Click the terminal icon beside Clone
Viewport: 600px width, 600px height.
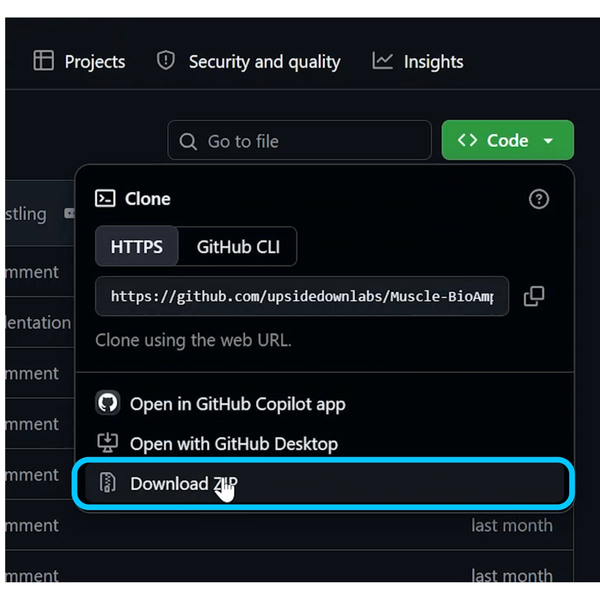coord(105,198)
